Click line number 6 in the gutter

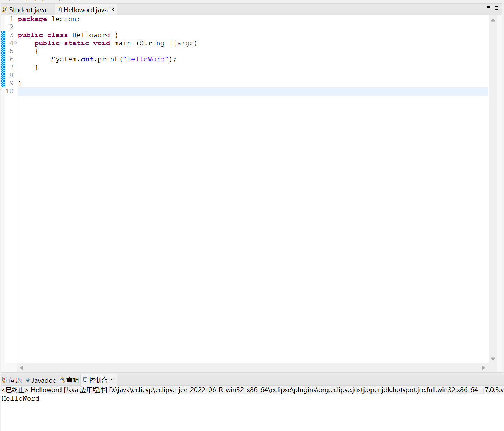(12, 59)
